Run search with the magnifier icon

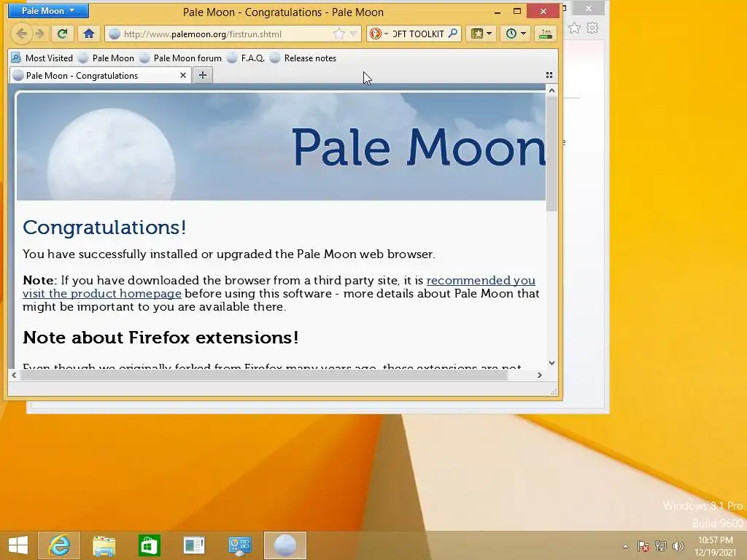coord(453,34)
